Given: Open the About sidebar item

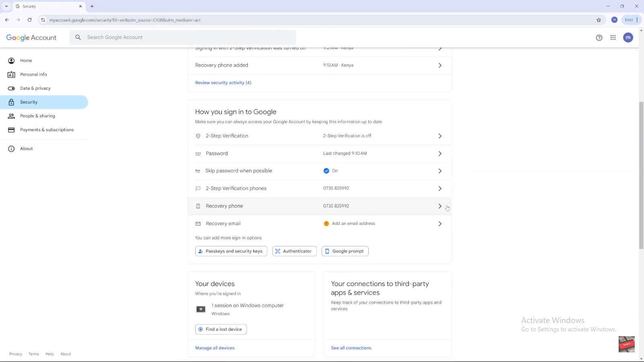Looking at the screenshot, I should [x=26, y=149].
